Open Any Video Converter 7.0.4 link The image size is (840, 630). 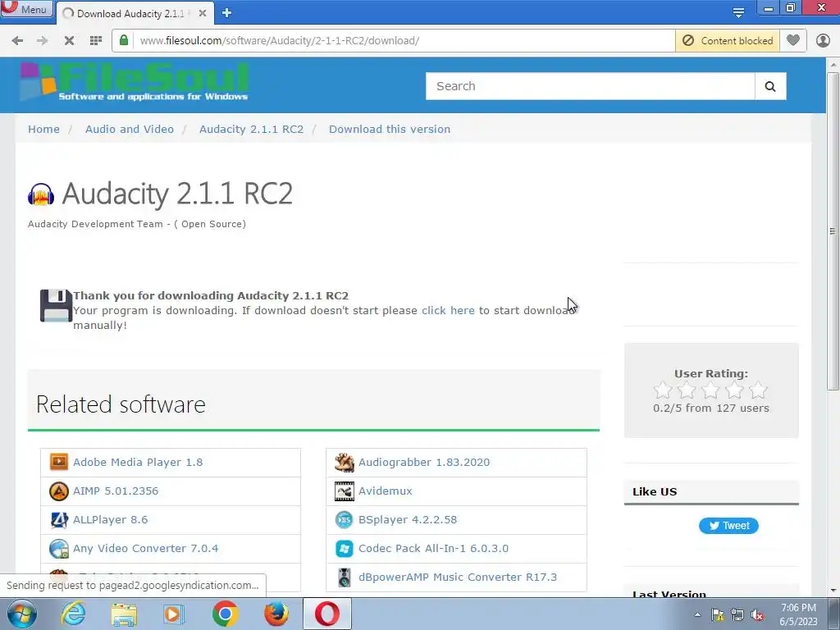click(146, 549)
